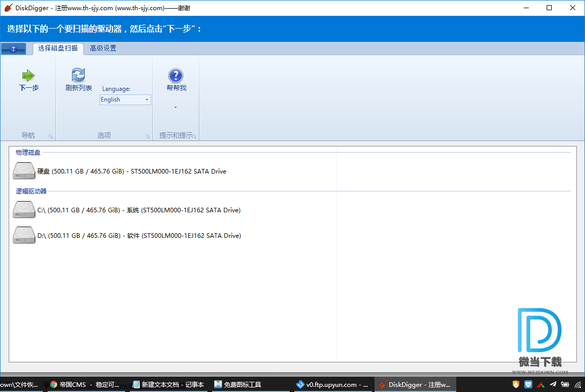
Task: Open the 免费图标工具 taskbar item
Action: [x=250, y=384]
